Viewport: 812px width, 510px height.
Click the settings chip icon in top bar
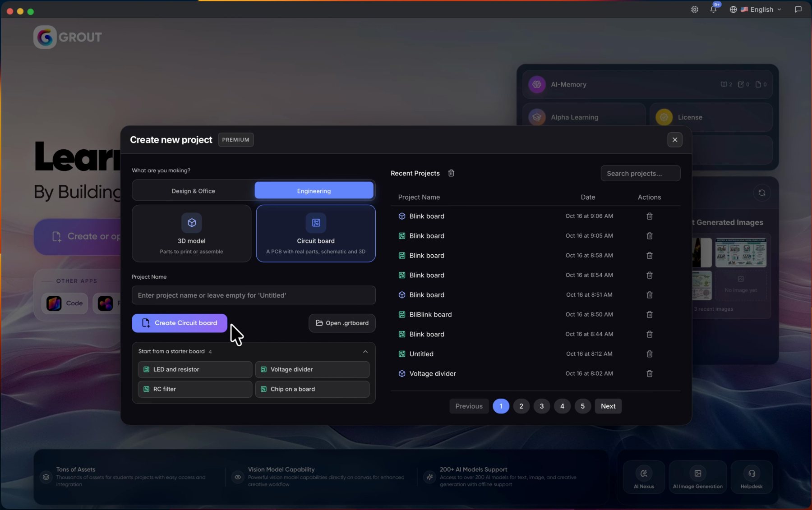click(695, 9)
